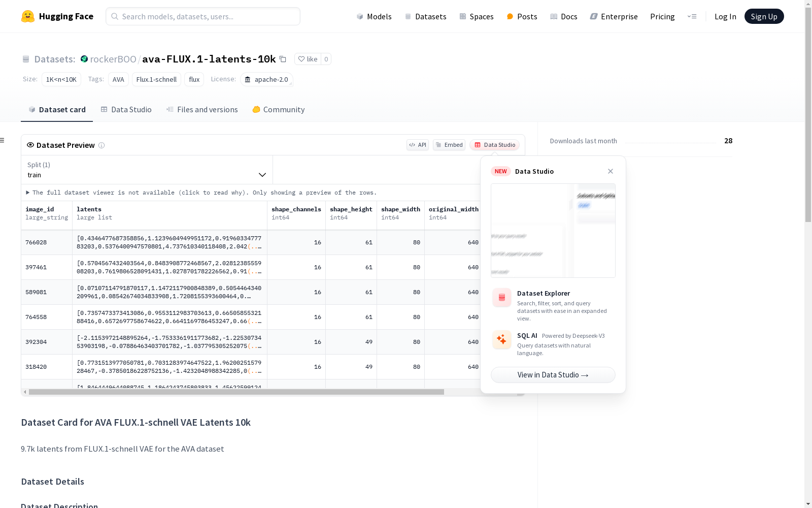Click the table's horizontal scrollbar thumb
This screenshot has height=508, width=812.
[236, 392]
